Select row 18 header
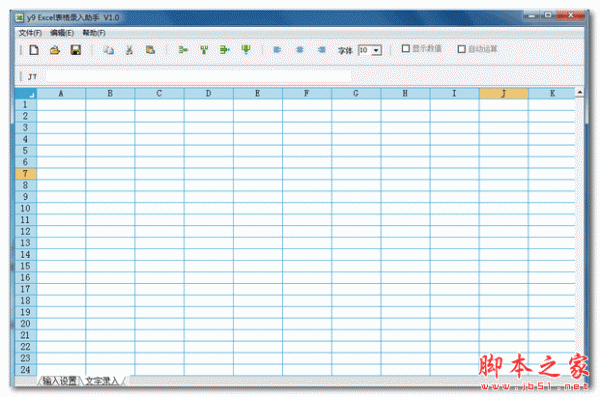This screenshot has width=600, height=397. (x=26, y=301)
